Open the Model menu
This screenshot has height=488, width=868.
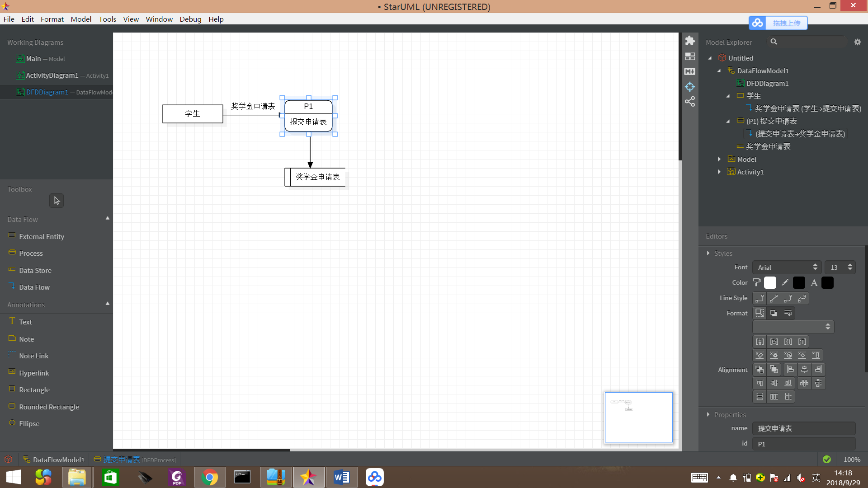pos(81,19)
